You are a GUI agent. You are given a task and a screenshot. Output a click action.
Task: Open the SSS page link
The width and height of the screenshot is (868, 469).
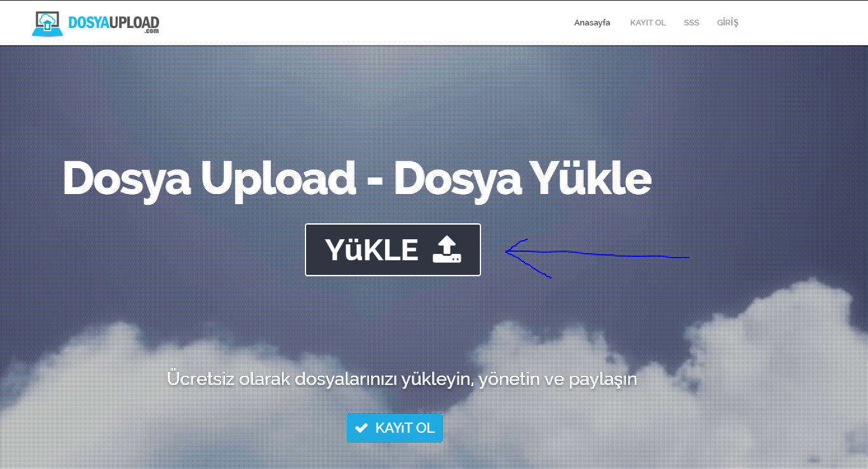691,23
